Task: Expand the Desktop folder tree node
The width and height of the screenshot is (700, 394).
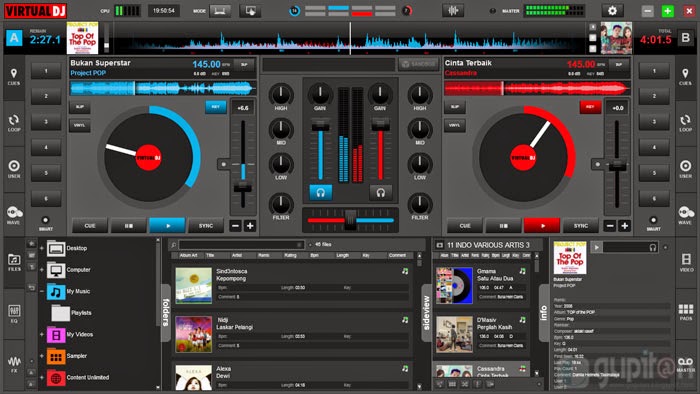Action: tap(42, 248)
